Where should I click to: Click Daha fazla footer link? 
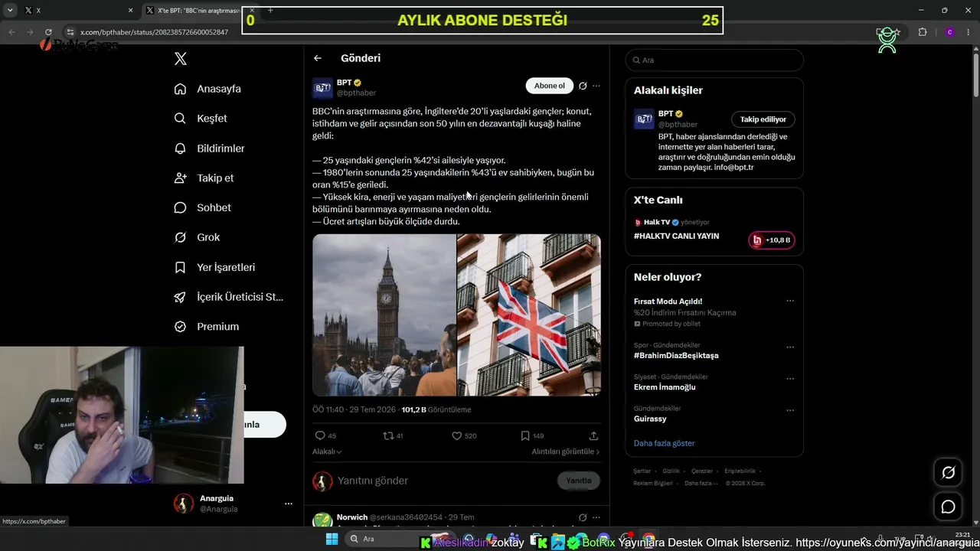(701, 483)
